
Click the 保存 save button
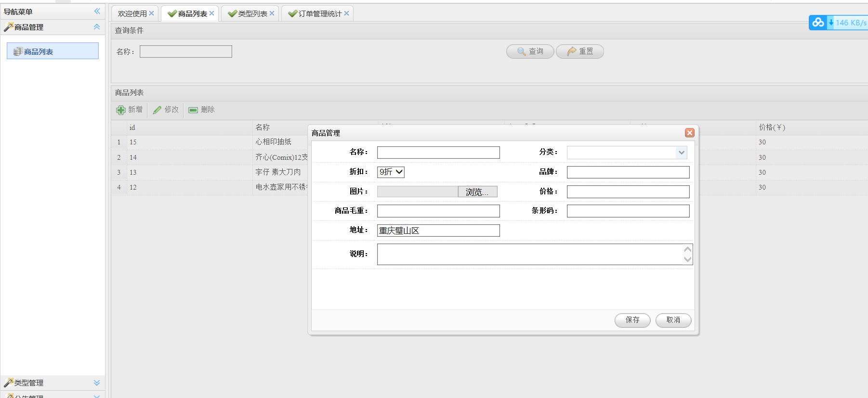(x=632, y=320)
